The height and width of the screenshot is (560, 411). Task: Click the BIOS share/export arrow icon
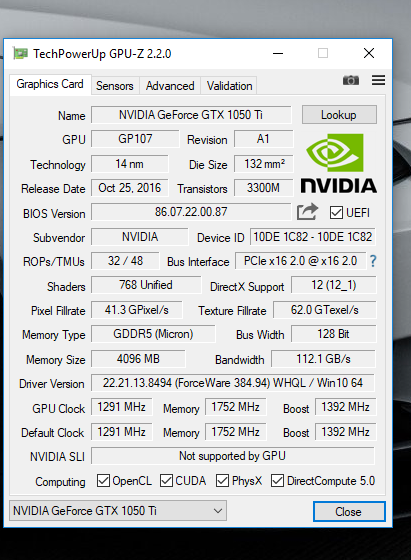tap(307, 212)
